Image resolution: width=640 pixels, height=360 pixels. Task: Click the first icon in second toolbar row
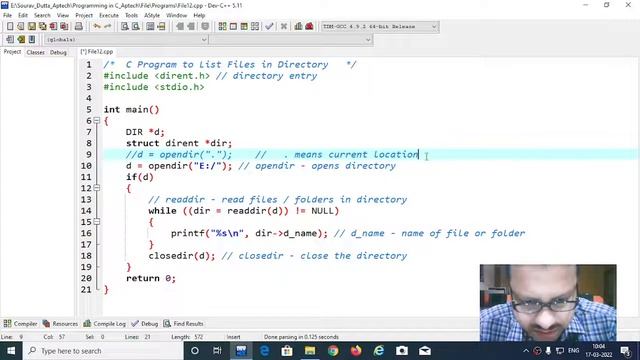10,40
